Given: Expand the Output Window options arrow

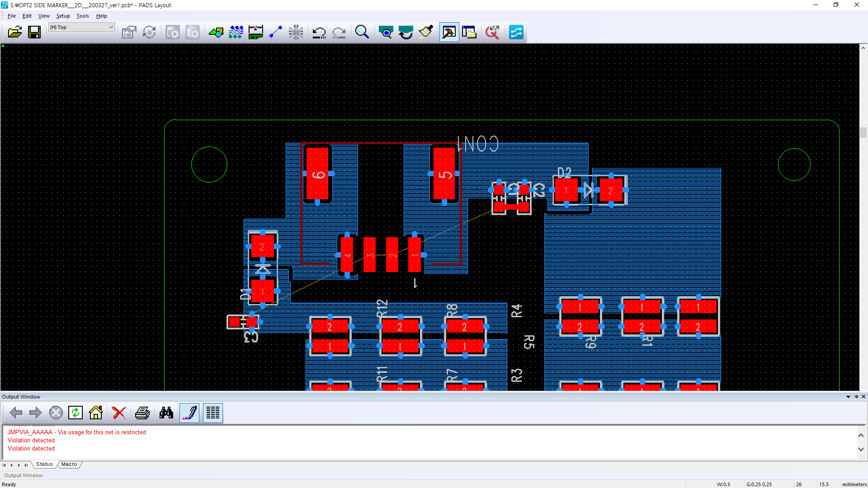Looking at the screenshot, I should click(848, 397).
